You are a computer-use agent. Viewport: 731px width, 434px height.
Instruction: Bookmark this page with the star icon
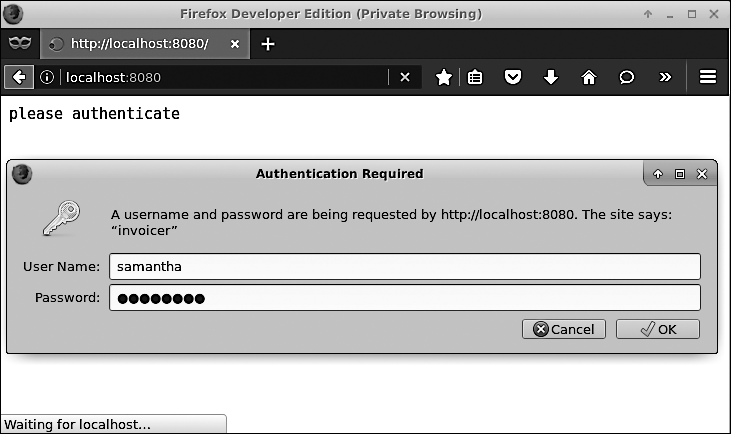[x=443, y=77]
